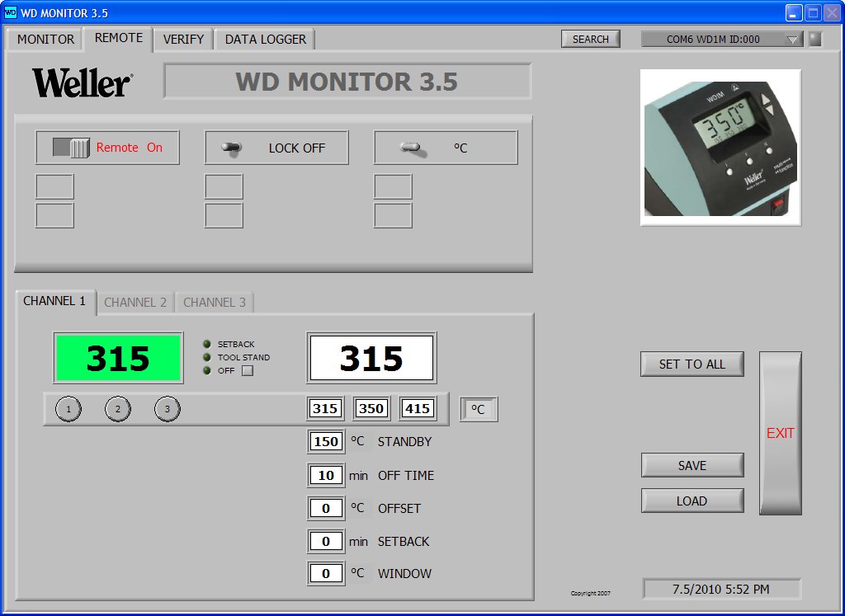Toggle the Remote On switch
Image resolution: width=845 pixels, height=616 pixels.
coord(71,148)
